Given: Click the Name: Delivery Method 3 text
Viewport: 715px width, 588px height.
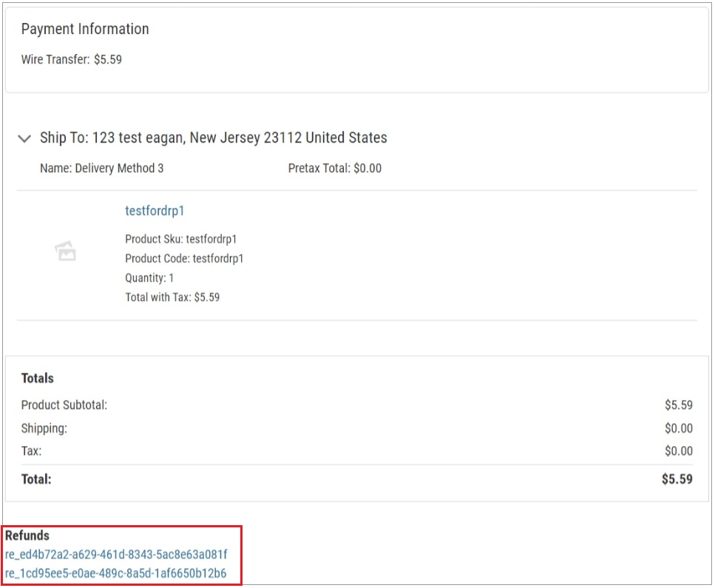Looking at the screenshot, I should (x=102, y=168).
